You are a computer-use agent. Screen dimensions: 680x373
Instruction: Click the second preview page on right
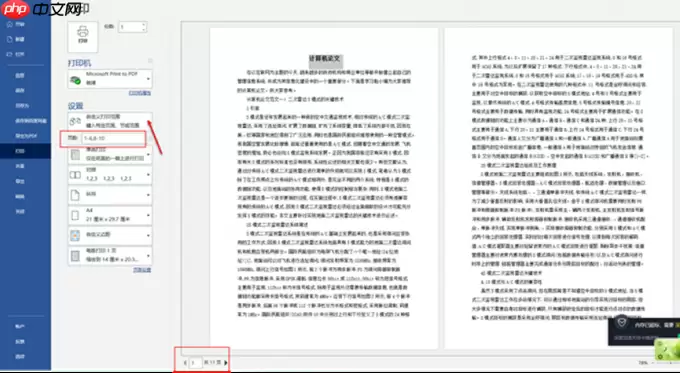click(x=559, y=188)
